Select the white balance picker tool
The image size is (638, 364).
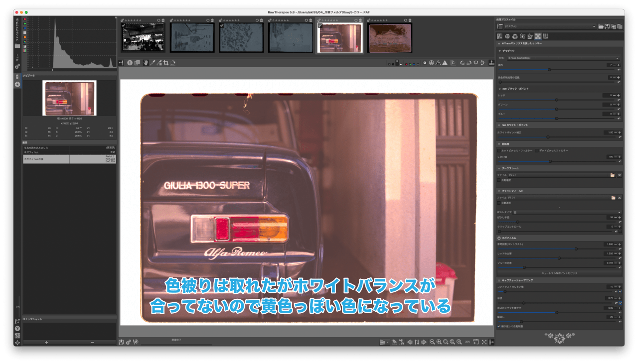[153, 63]
